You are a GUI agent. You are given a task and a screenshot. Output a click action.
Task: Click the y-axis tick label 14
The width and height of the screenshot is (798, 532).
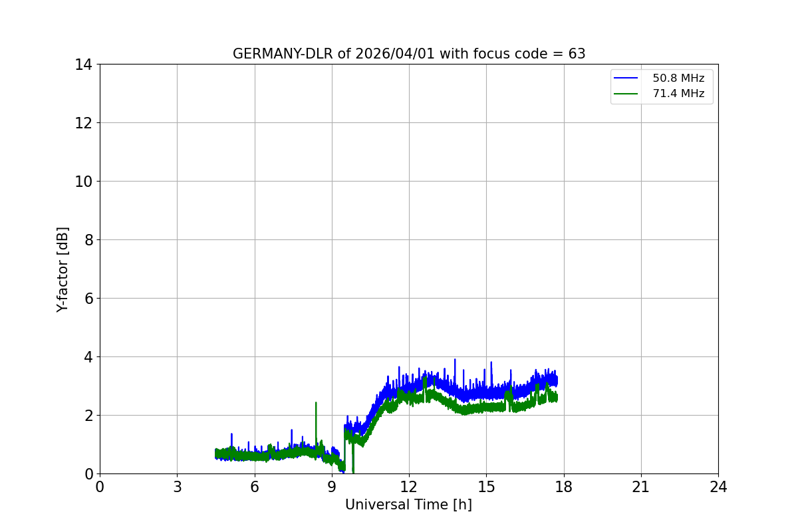(84, 65)
